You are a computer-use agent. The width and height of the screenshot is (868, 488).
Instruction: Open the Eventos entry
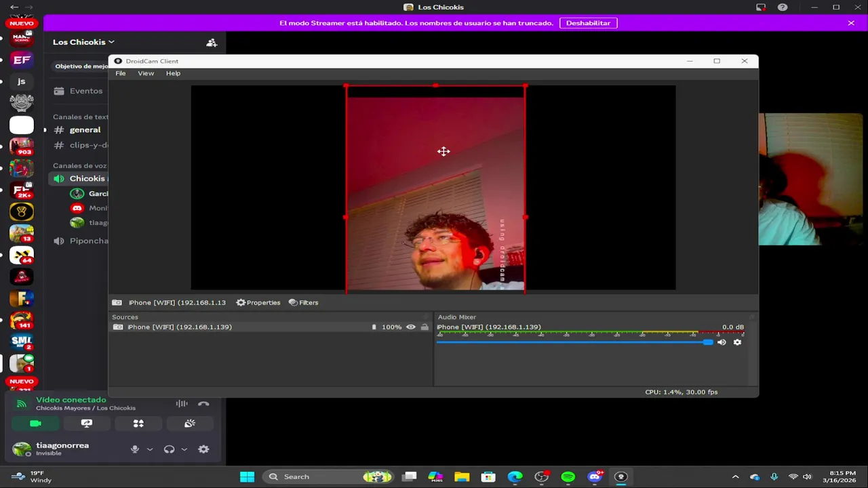tap(81, 91)
